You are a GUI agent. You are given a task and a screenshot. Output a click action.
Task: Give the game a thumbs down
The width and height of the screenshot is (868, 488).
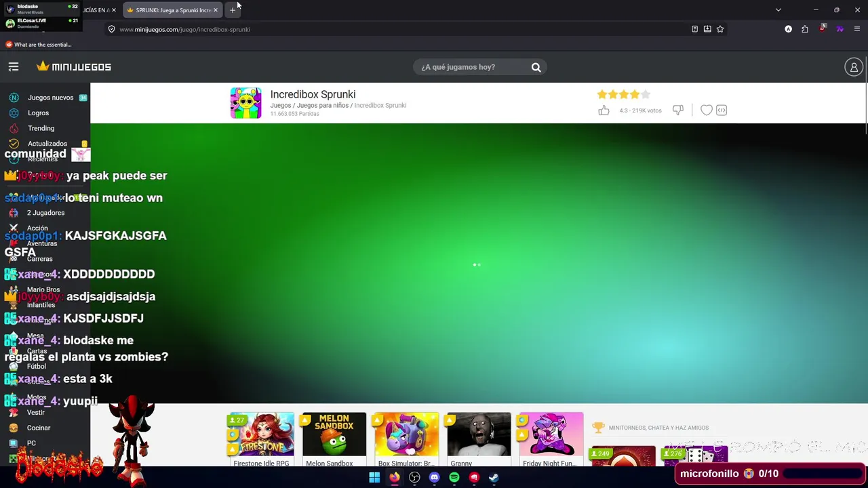pyautogui.click(x=677, y=110)
